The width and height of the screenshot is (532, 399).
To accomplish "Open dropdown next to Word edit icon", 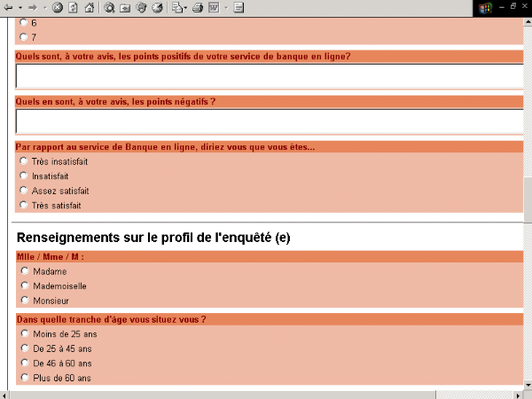I will [226, 7].
